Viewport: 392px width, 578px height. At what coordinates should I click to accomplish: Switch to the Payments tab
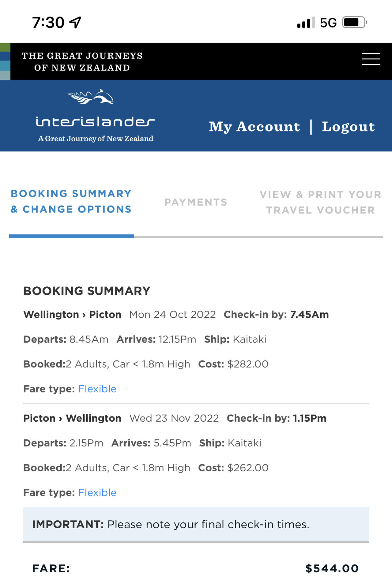(196, 202)
